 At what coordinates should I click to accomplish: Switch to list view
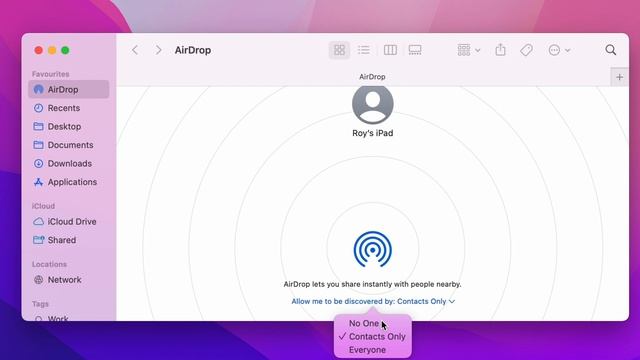point(364,50)
